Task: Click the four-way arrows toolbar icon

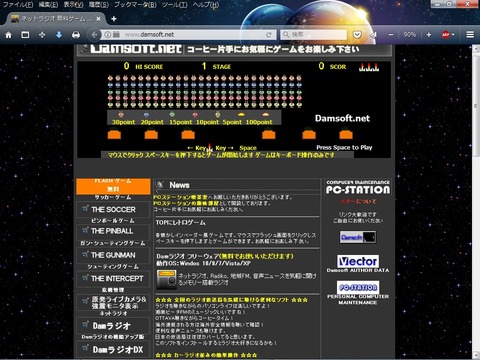Action: coord(42,35)
